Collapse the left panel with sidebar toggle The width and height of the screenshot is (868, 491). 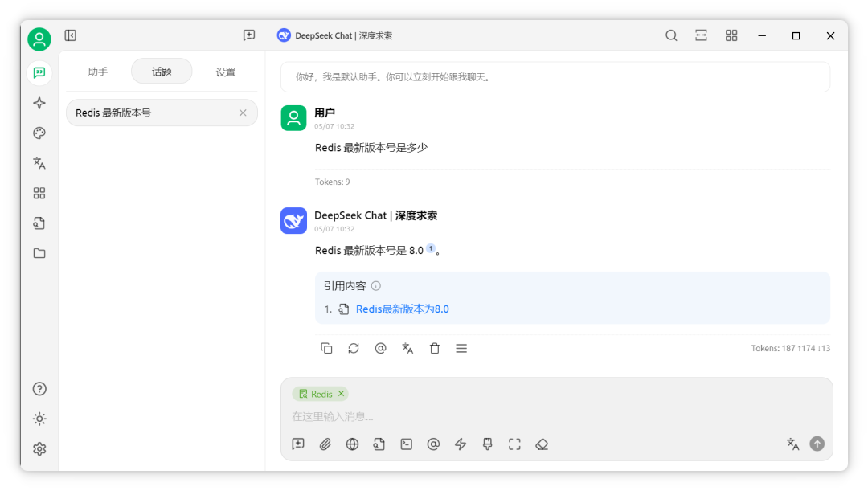70,35
